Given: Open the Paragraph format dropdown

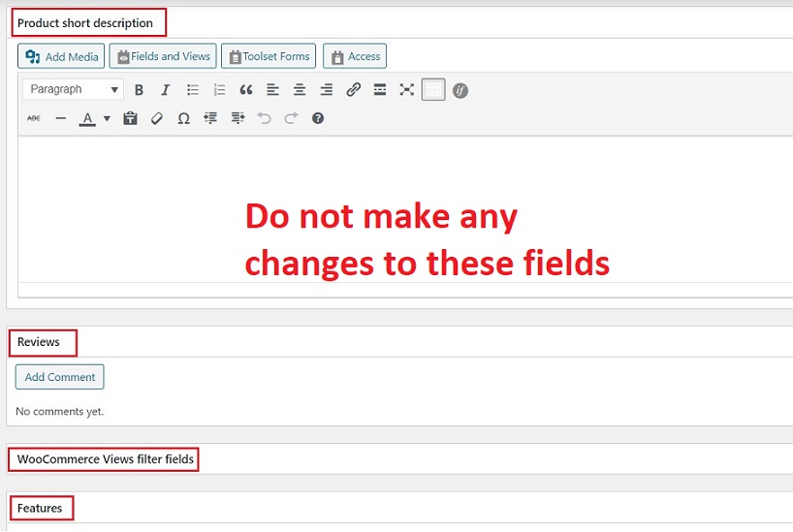Looking at the screenshot, I should (x=73, y=90).
